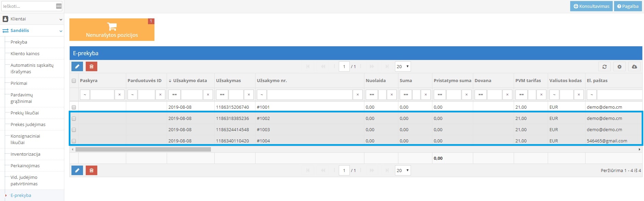Select the checkbox for order #1003
644x201 pixels.
pyautogui.click(x=74, y=130)
